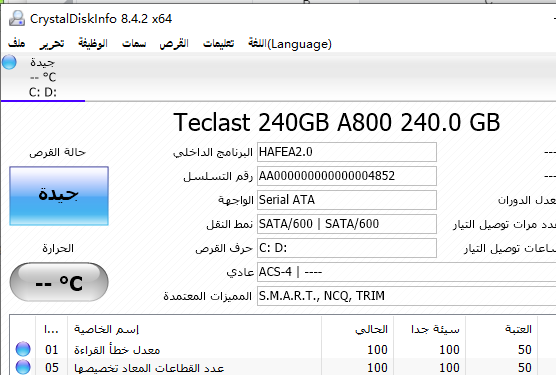Click the SATA/600 transfer mode field
This screenshot has height=375, width=556.
click(x=347, y=224)
